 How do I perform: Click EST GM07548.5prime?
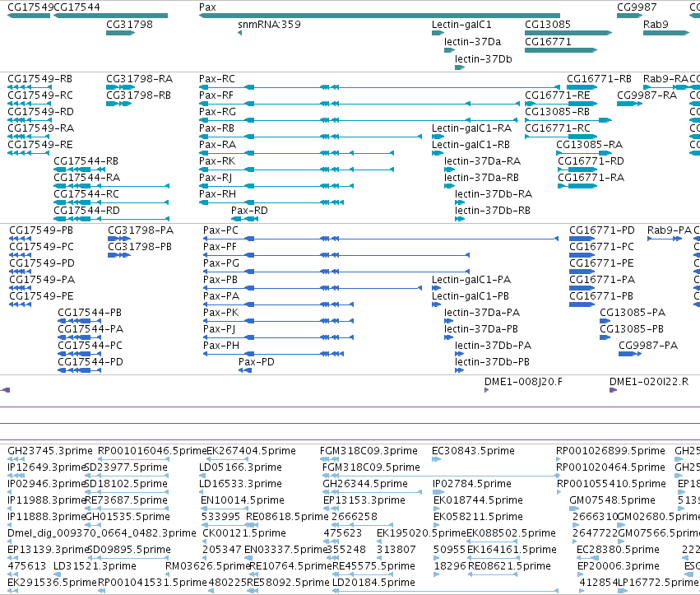point(612,500)
